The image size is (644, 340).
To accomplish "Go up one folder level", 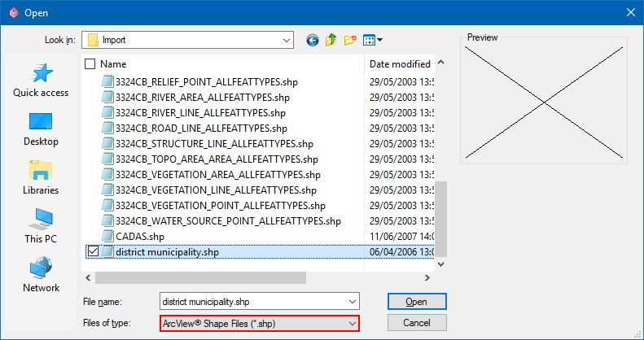I will coord(331,39).
